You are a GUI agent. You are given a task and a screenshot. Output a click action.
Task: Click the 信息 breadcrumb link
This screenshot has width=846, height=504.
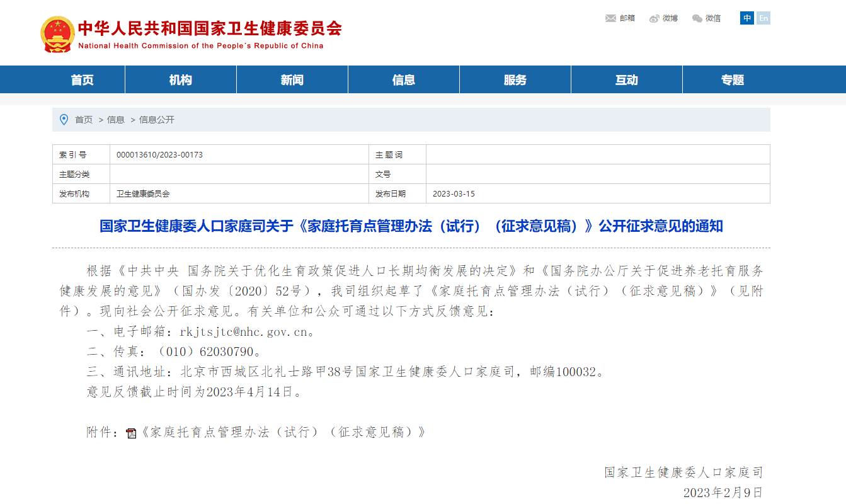pos(116,120)
